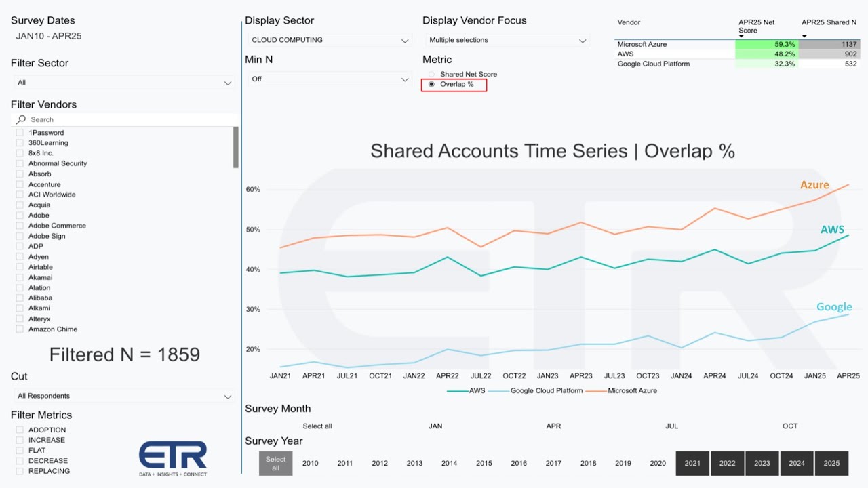Tick the 360Learning checkbox
This screenshot has height=488, width=868.
click(20, 143)
